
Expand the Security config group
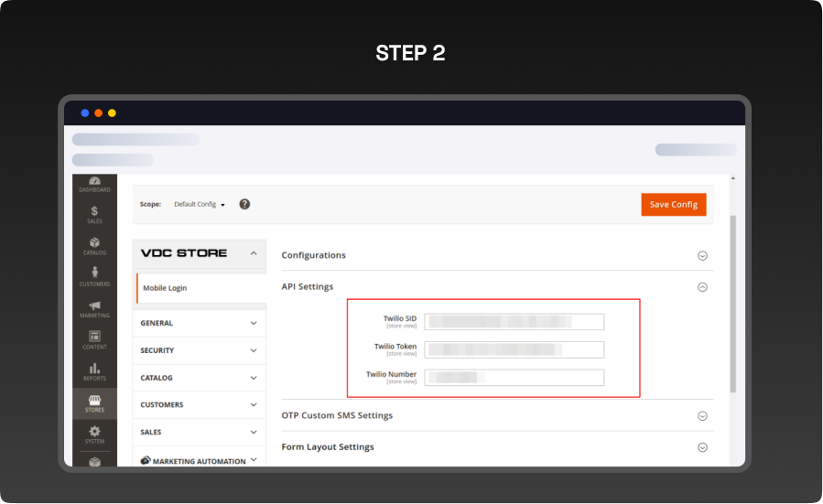(199, 350)
